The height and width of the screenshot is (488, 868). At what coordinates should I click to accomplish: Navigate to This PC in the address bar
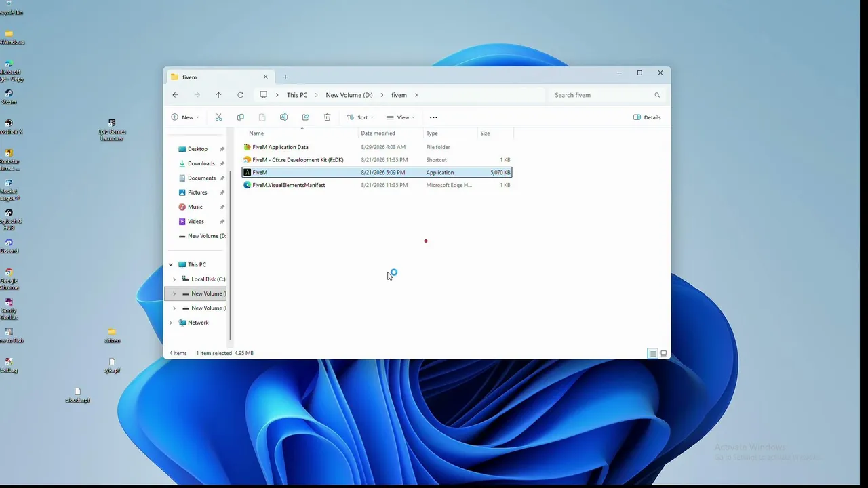click(297, 95)
